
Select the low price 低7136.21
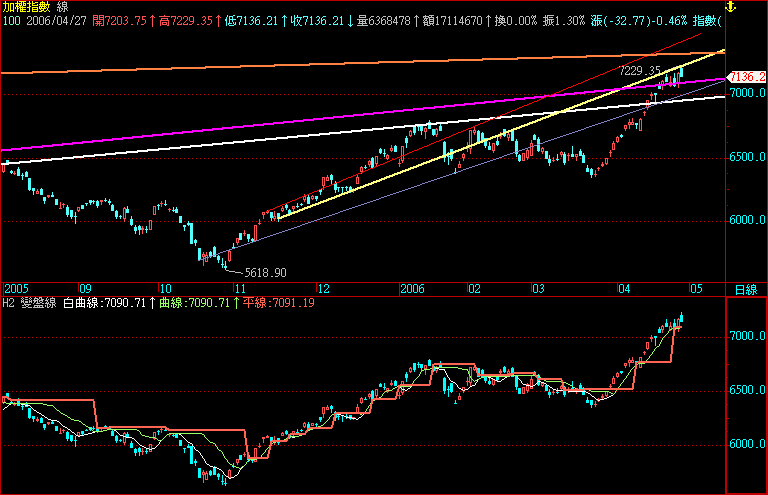(x=251, y=21)
